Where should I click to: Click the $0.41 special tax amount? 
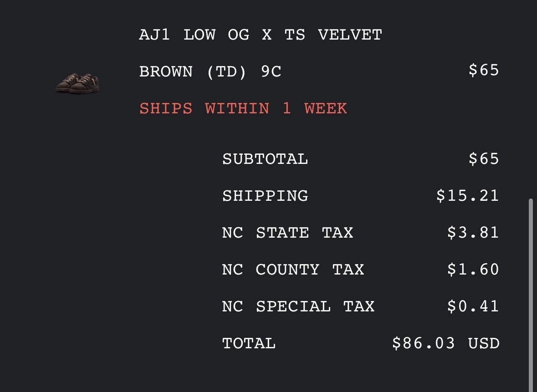point(473,306)
